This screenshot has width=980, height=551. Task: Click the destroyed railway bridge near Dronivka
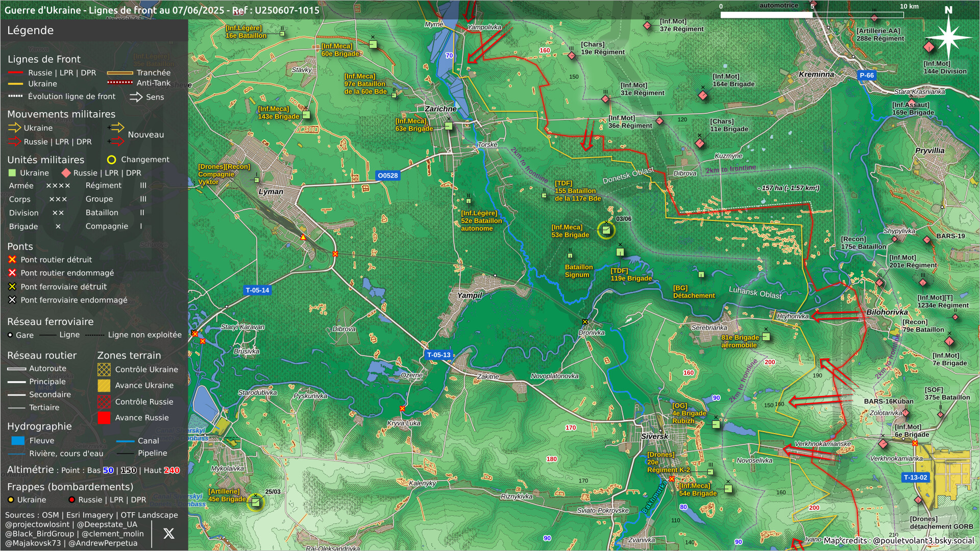tap(585, 322)
